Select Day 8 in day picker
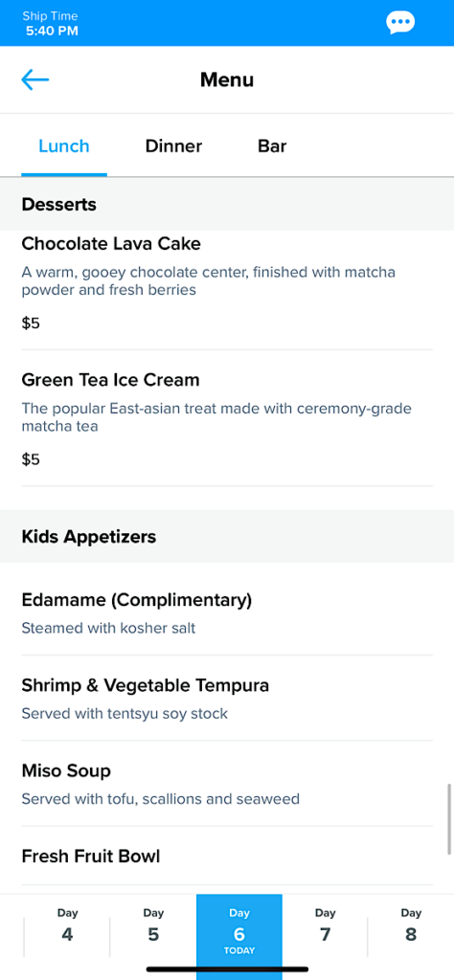This screenshot has height=980, width=454. 411,927
